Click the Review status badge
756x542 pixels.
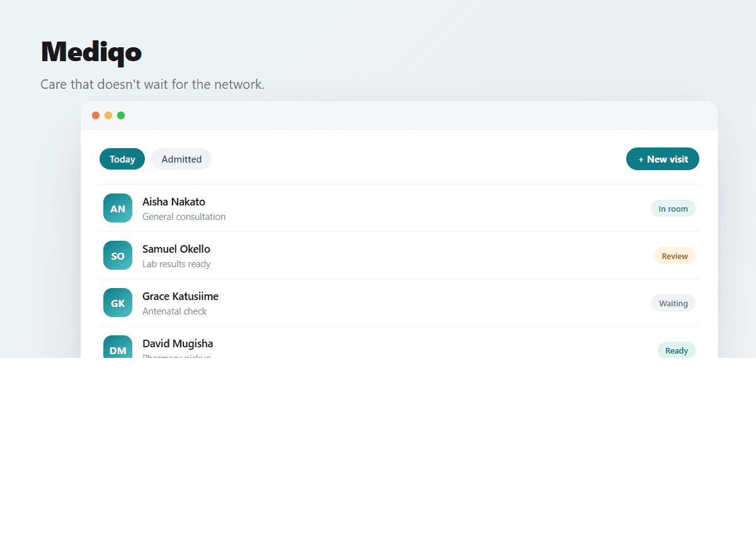[675, 256]
